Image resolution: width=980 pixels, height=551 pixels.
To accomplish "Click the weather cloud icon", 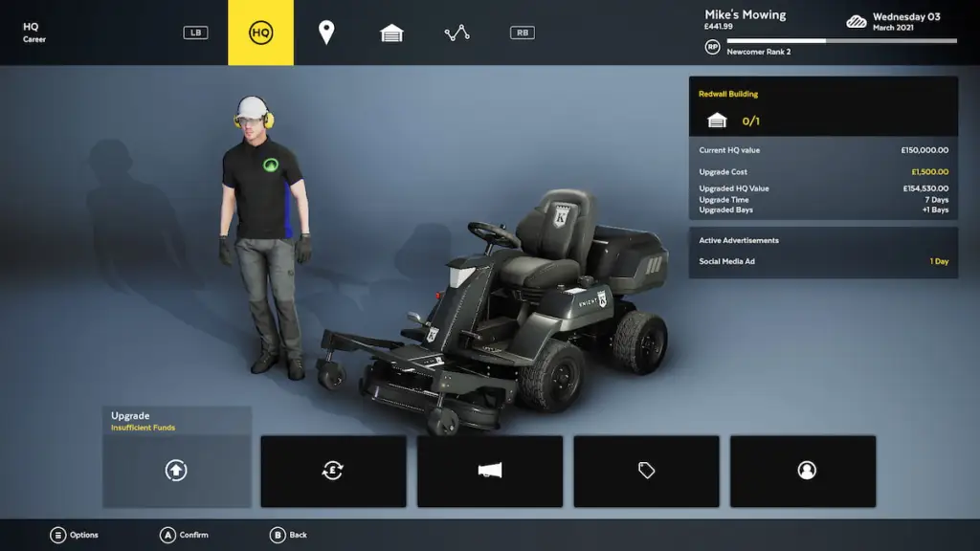I will (857, 21).
